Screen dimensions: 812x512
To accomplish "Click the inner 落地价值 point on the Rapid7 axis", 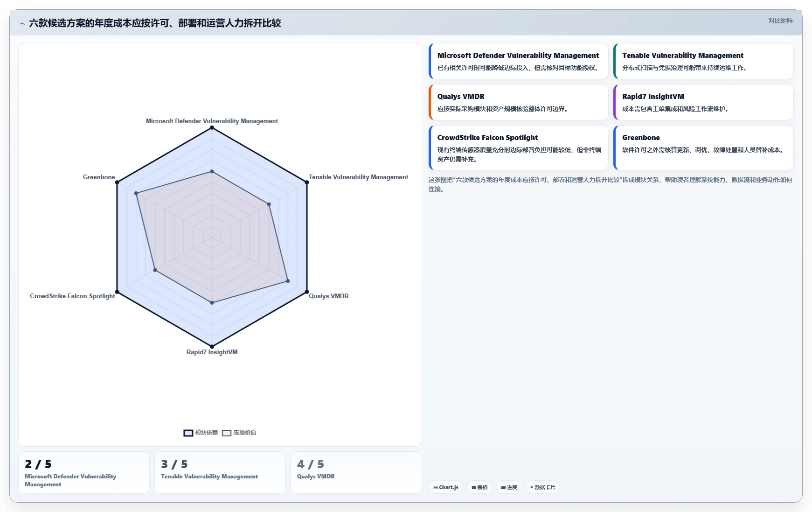I will [212, 303].
